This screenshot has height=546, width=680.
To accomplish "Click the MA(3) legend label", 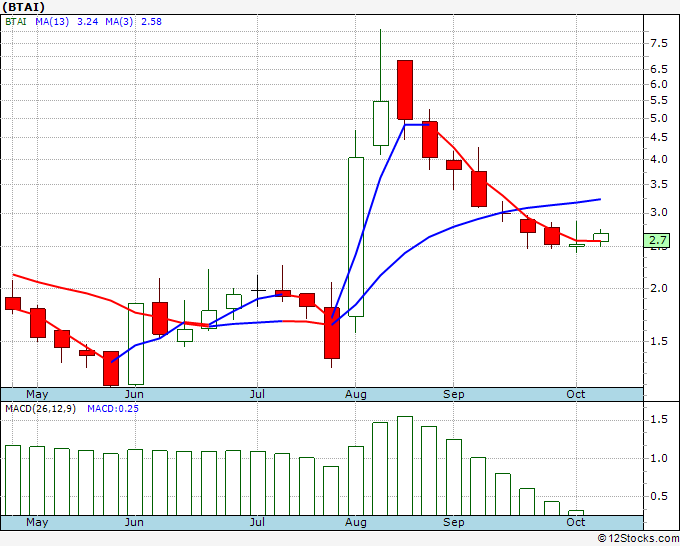I will click(119, 21).
